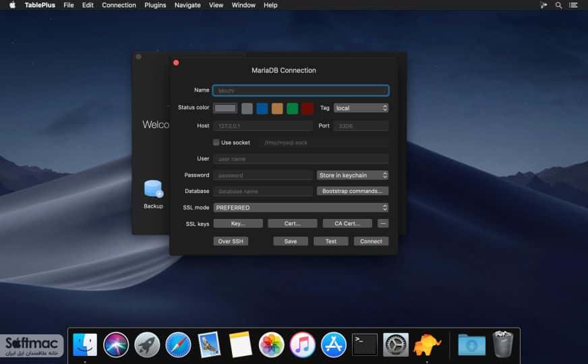The height and width of the screenshot is (364, 588).
Task: Click the Over SSH button
Action: click(x=231, y=241)
